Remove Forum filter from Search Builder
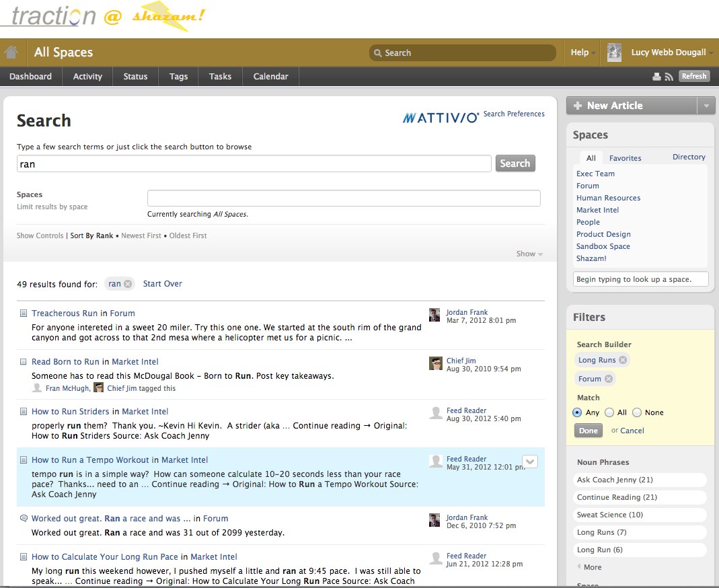The width and height of the screenshot is (719, 588). (x=609, y=379)
